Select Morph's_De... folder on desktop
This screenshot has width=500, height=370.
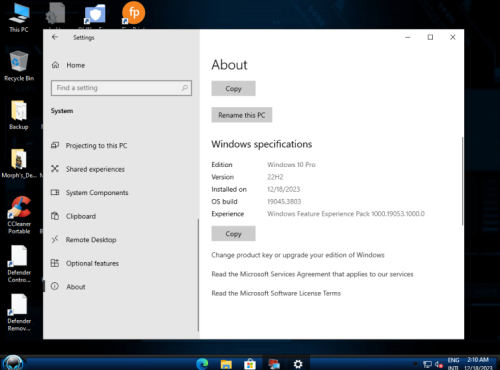tap(19, 164)
